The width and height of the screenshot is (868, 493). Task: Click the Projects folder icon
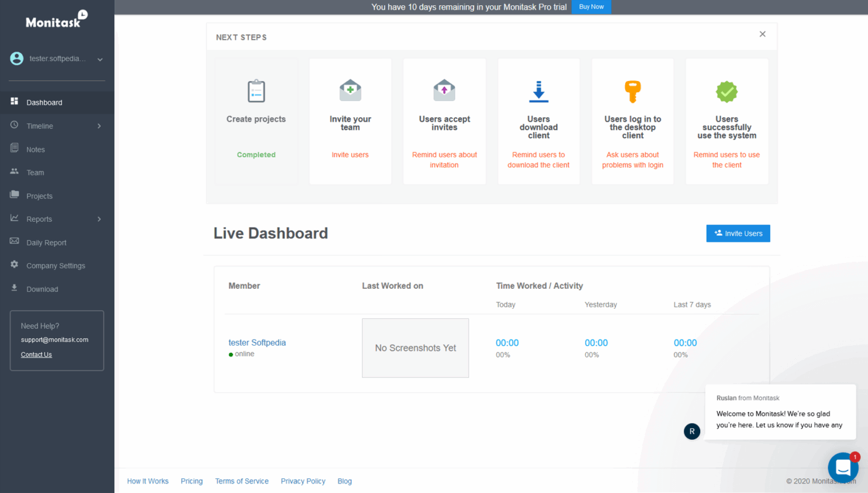click(15, 195)
